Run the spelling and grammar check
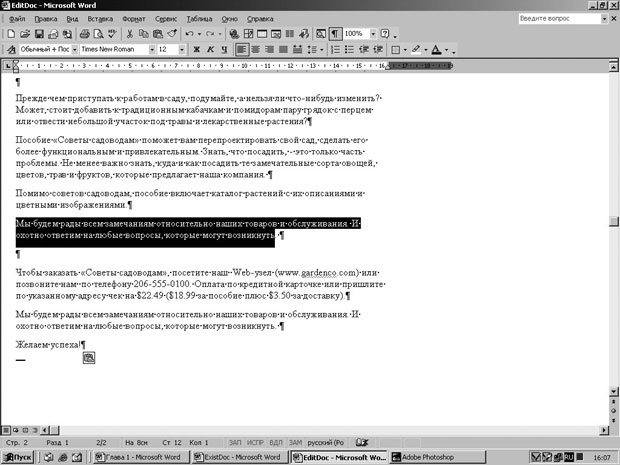The width and height of the screenshot is (620, 465). click(x=113, y=34)
